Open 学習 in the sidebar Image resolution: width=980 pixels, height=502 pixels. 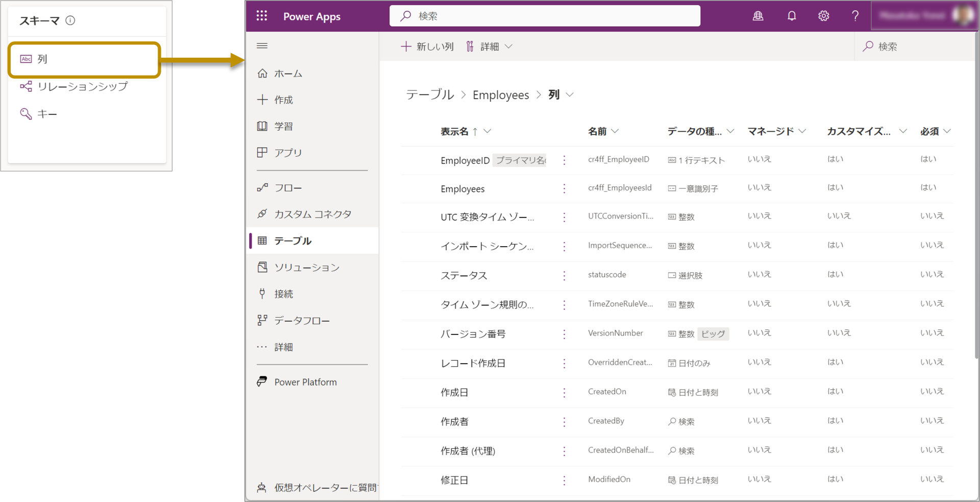[312, 127]
